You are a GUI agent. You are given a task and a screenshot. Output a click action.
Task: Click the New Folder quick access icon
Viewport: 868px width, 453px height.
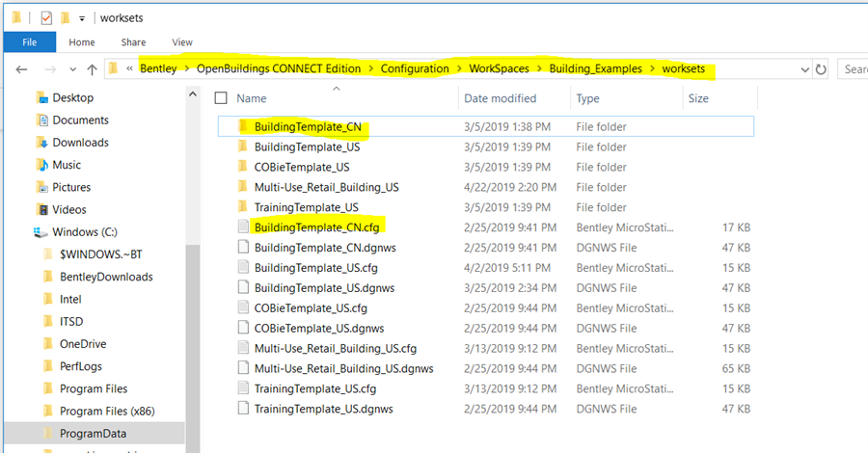(66, 18)
